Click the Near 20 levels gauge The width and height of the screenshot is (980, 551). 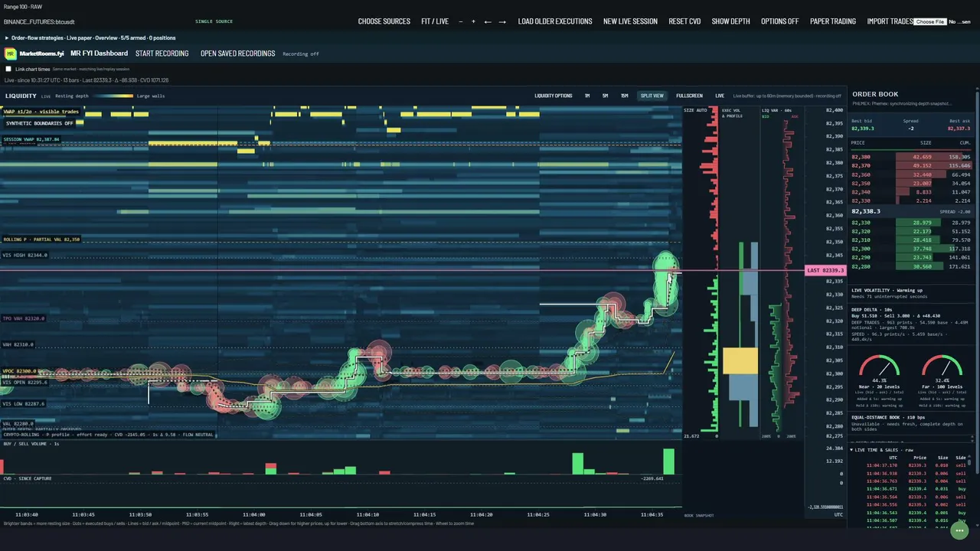tap(879, 367)
